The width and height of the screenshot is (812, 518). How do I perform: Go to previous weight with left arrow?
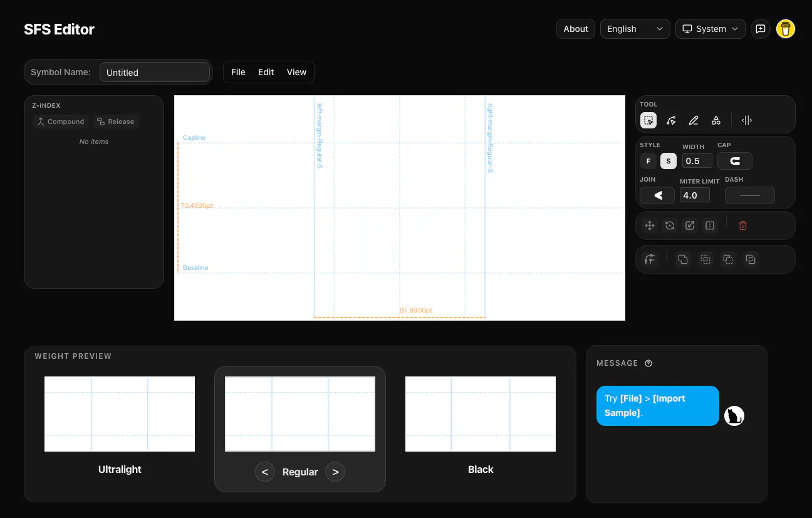pyautogui.click(x=265, y=472)
